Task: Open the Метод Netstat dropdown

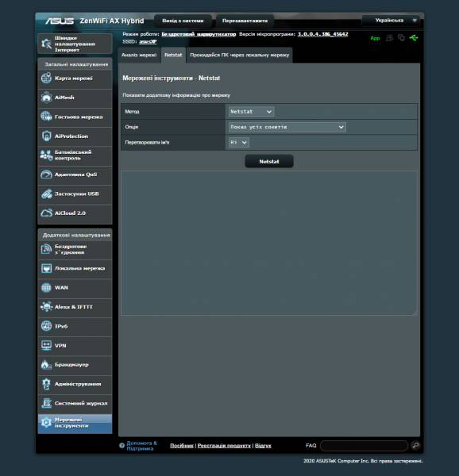Action: 251,111
